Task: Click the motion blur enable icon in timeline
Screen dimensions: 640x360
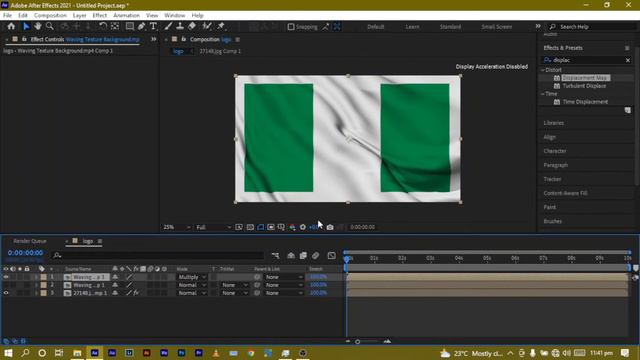Action: click(x=316, y=256)
